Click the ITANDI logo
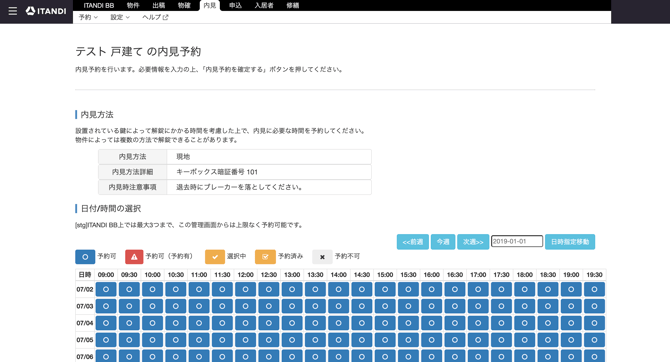The height and width of the screenshot is (362, 670). [x=46, y=11]
